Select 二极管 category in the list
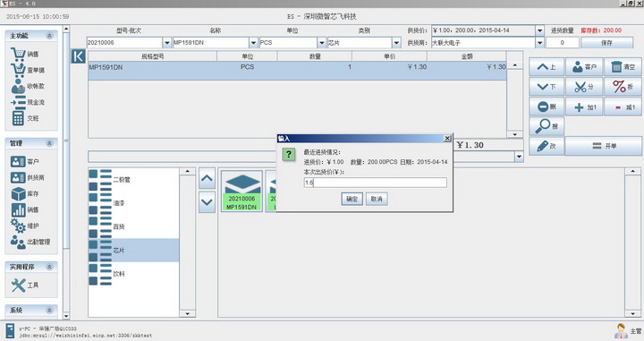 click(x=134, y=180)
